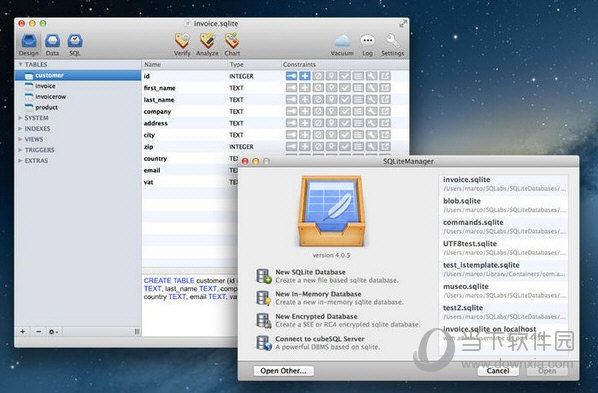Toggle the list constraint on the address row
Screen dimensions: 598x393
pos(358,123)
